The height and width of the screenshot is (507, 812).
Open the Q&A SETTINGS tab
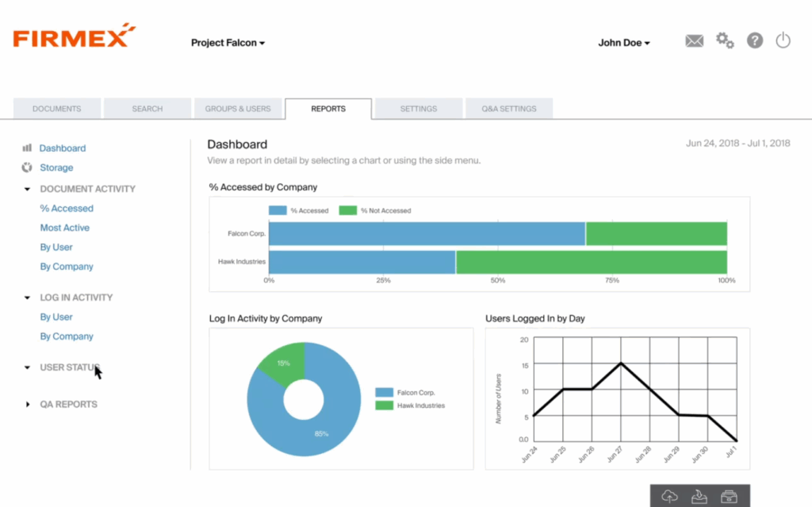tap(509, 109)
